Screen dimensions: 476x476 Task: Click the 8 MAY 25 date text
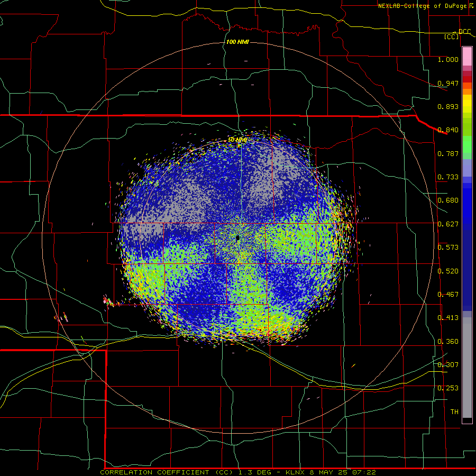(x=329, y=472)
